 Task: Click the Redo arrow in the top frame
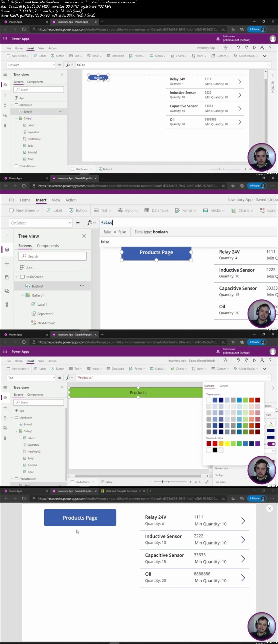[247, 48]
